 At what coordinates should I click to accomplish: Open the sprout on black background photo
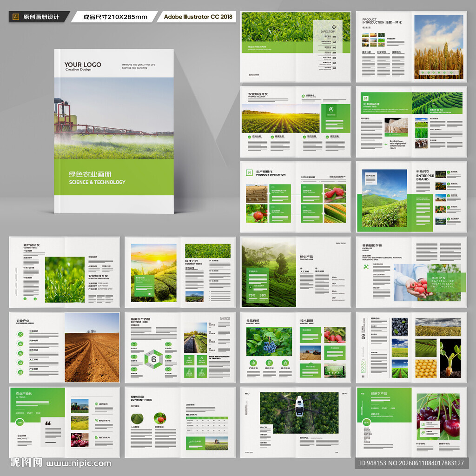450,358
